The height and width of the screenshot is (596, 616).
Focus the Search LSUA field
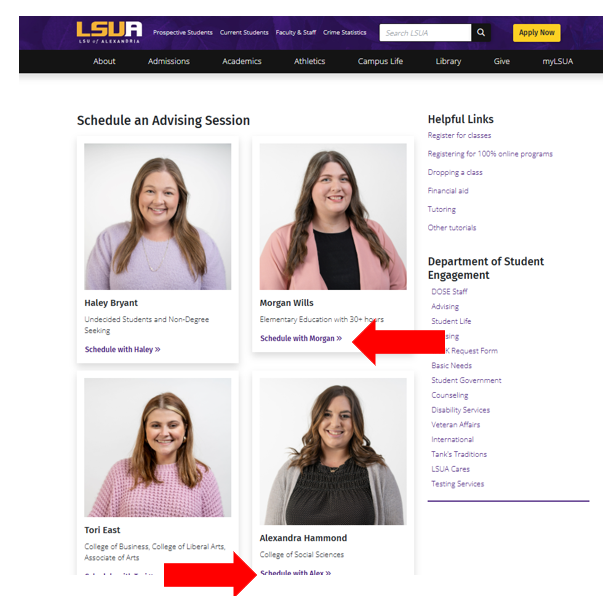point(425,33)
